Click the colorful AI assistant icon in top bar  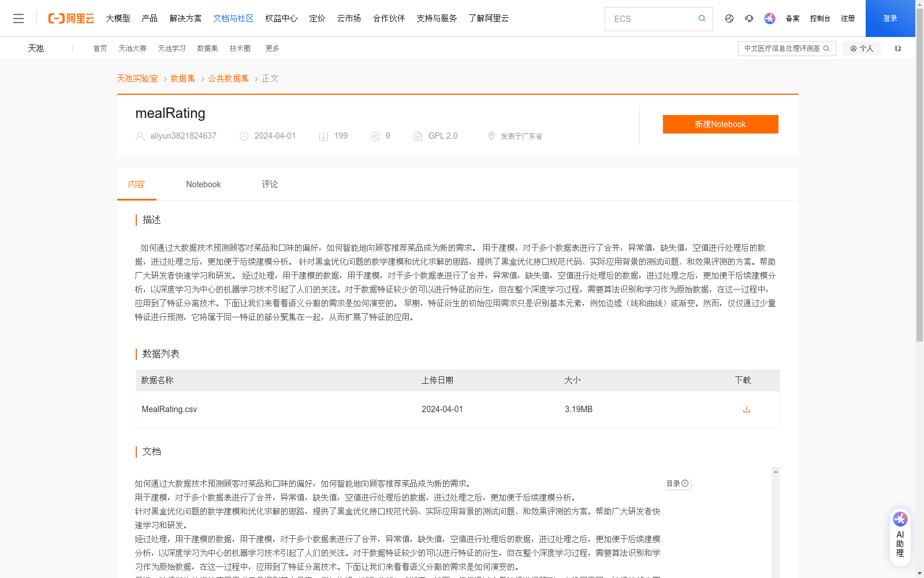(x=769, y=18)
